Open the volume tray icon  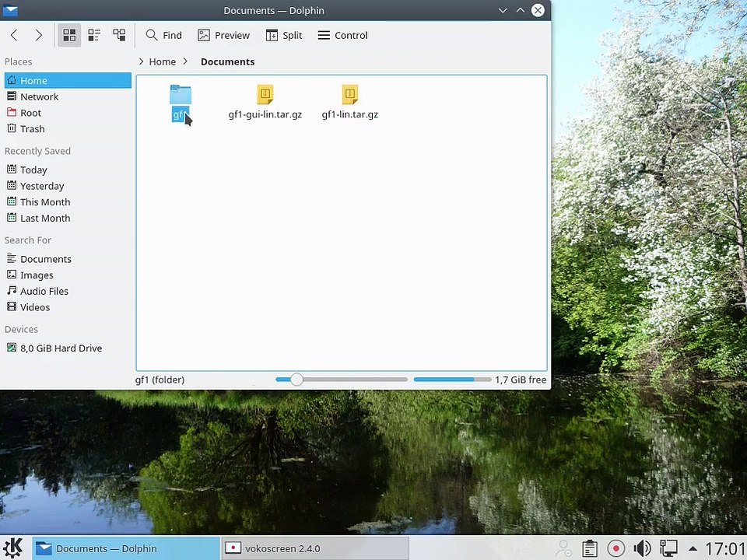(x=642, y=548)
